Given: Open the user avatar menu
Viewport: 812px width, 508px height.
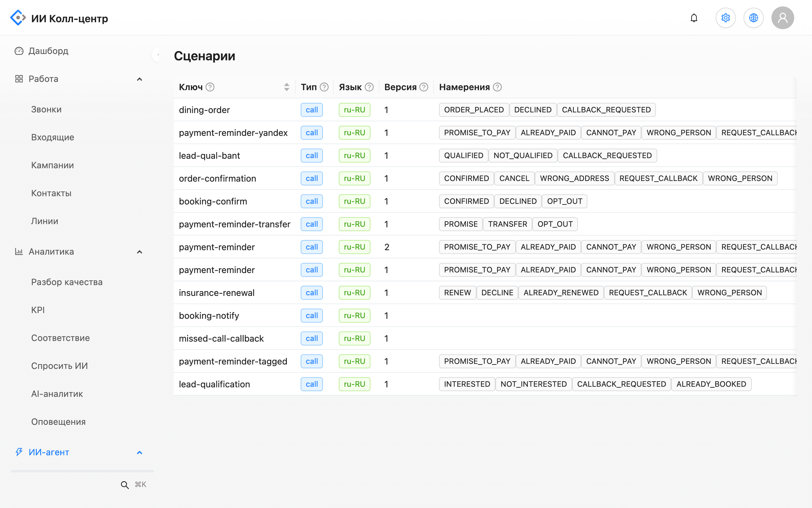Looking at the screenshot, I should [x=783, y=18].
